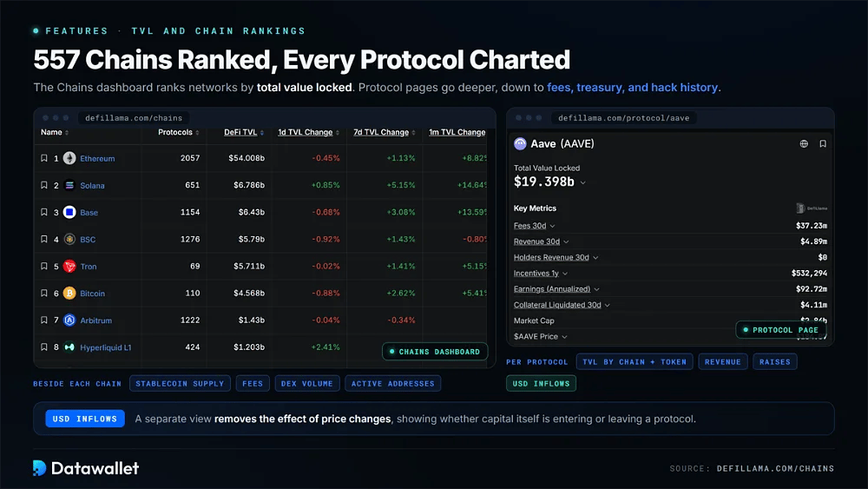Open the Bitcoin chain link
868x489 pixels.
[93, 294]
